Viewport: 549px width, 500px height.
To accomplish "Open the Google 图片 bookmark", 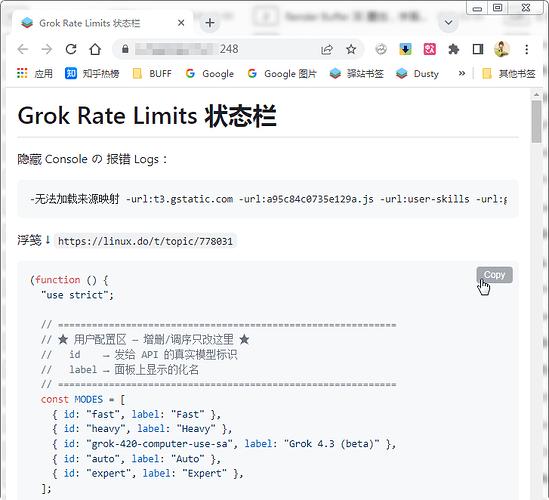I will (x=282, y=74).
